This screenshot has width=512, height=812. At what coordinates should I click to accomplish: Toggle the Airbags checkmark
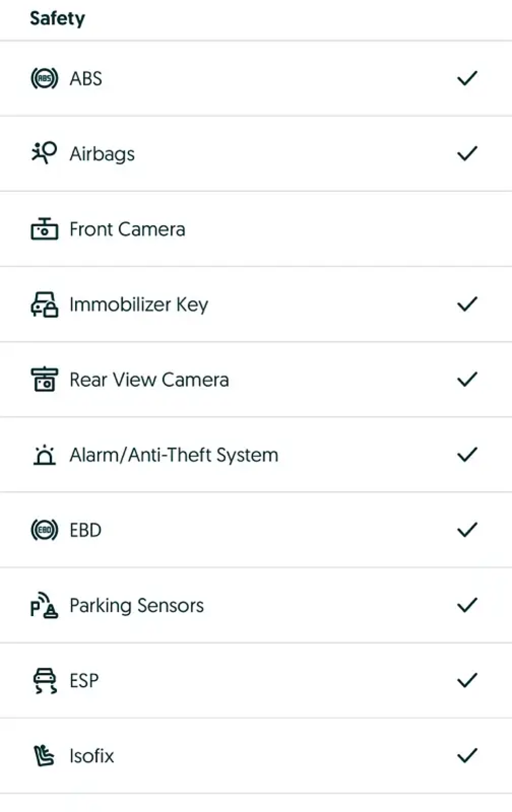[467, 153]
